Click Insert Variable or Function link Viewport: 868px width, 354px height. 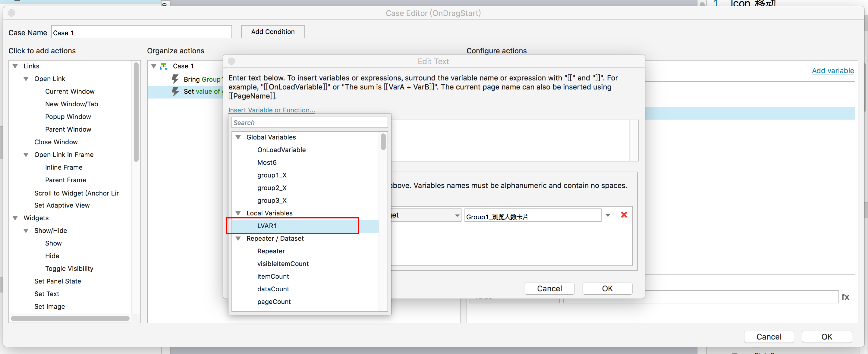click(x=271, y=110)
